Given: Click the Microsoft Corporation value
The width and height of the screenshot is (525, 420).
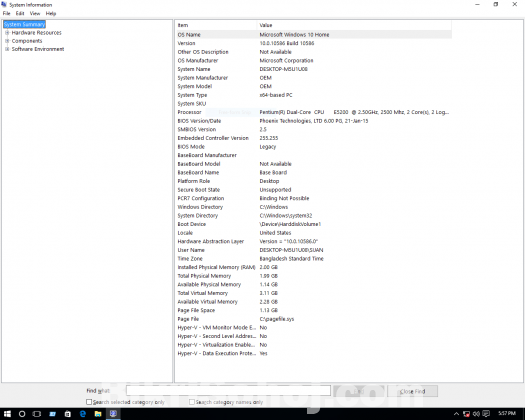Looking at the screenshot, I should [x=286, y=61].
